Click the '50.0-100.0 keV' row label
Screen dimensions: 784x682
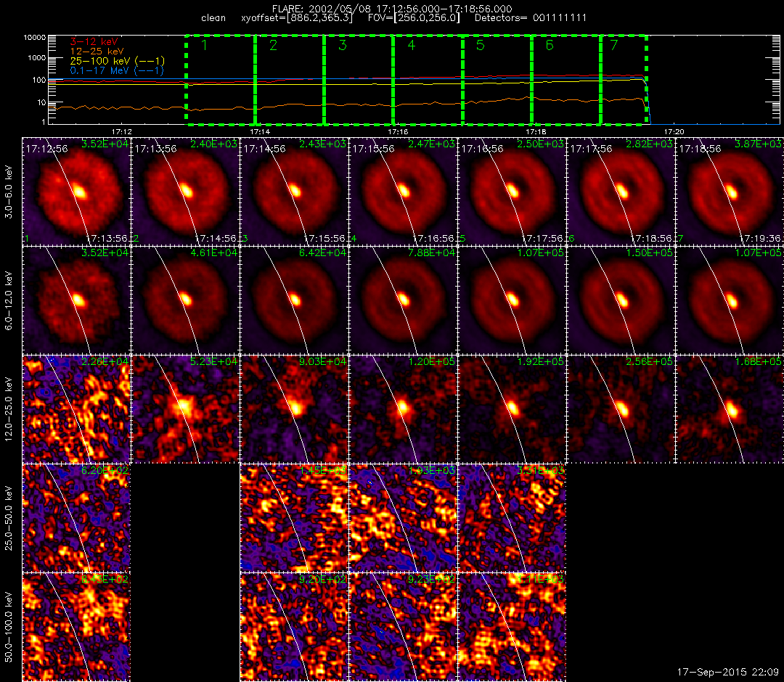tap(9, 627)
